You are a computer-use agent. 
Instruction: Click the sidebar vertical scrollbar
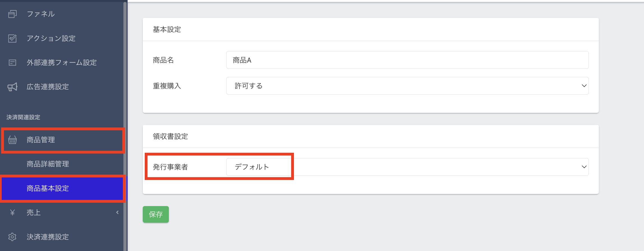[125, 126]
